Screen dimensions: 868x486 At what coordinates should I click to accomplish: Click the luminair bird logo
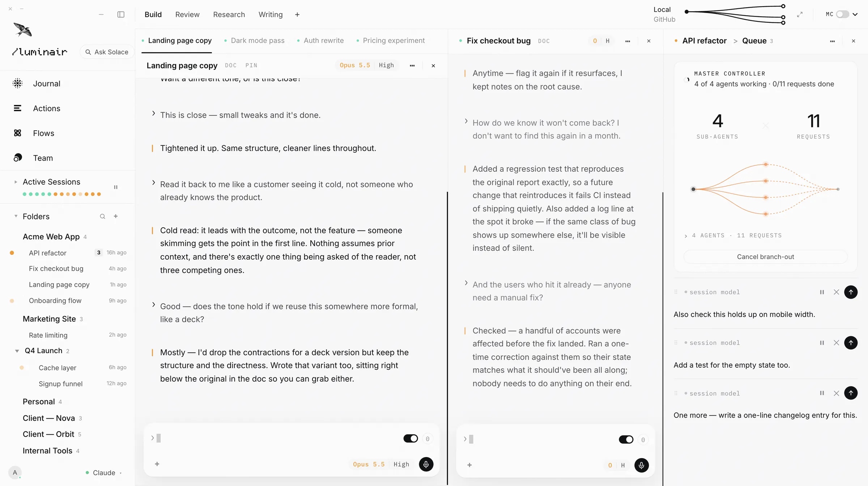[23, 30]
